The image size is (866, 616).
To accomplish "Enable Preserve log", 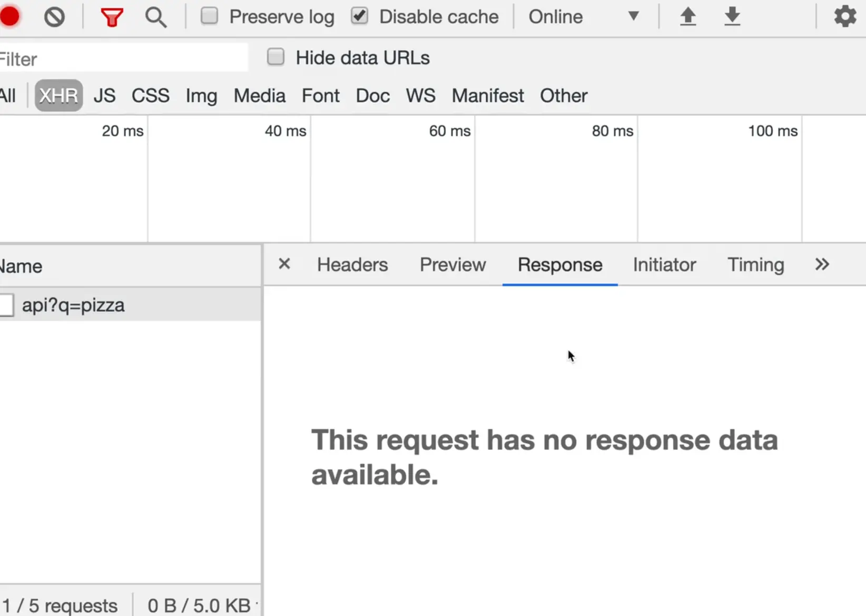I will pyautogui.click(x=209, y=16).
